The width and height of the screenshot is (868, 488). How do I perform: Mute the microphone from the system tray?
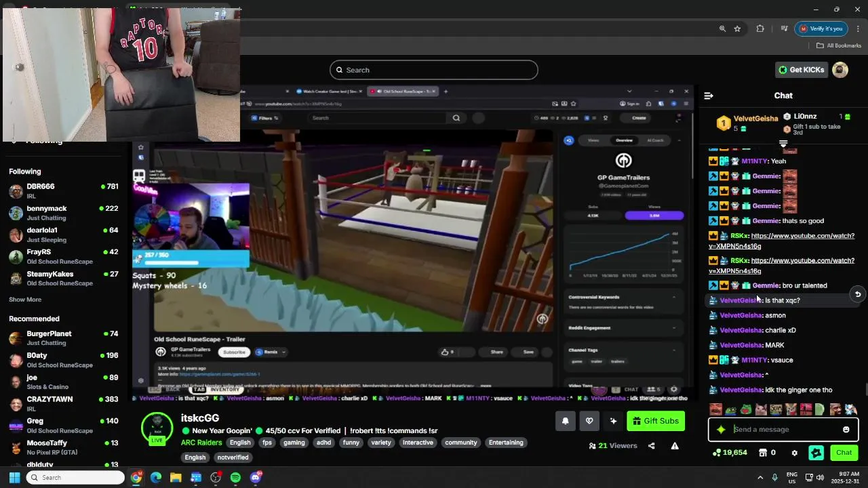click(774, 478)
